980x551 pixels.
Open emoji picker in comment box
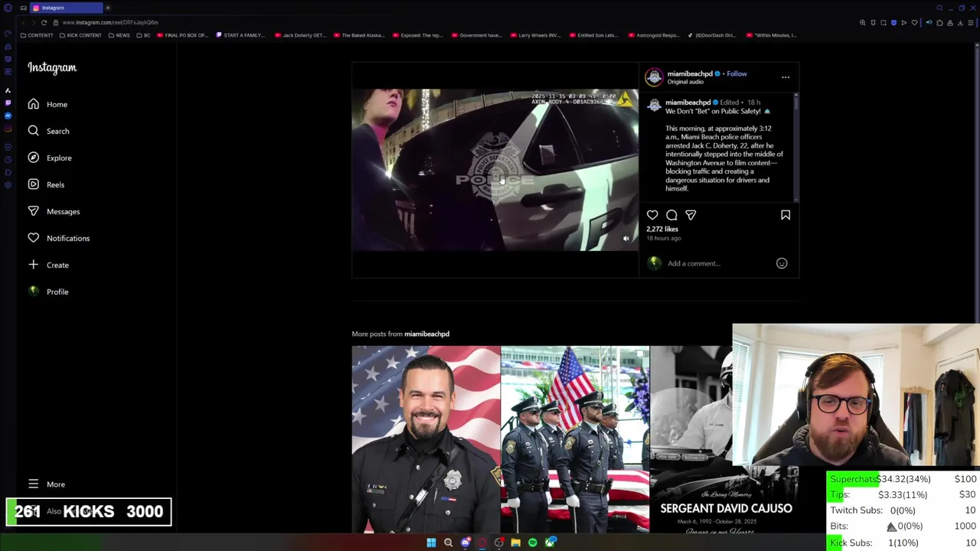point(782,263)
